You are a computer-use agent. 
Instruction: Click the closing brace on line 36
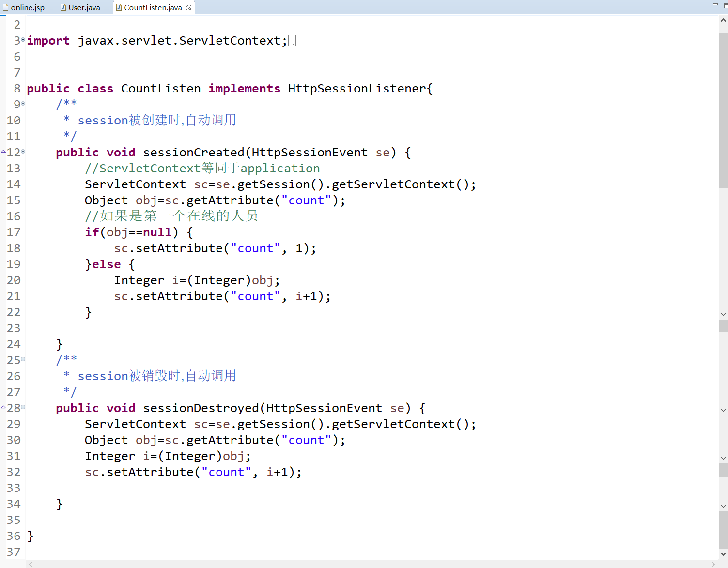31,536
